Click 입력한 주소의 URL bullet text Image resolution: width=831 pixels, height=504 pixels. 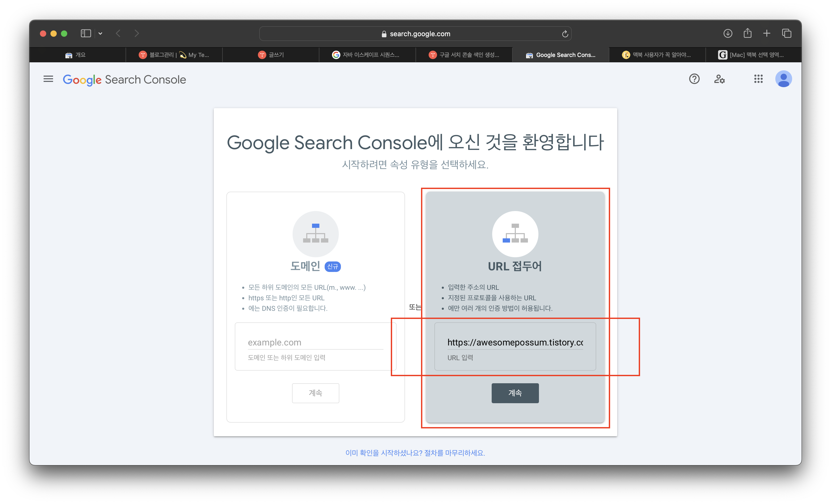click(473, 287)
